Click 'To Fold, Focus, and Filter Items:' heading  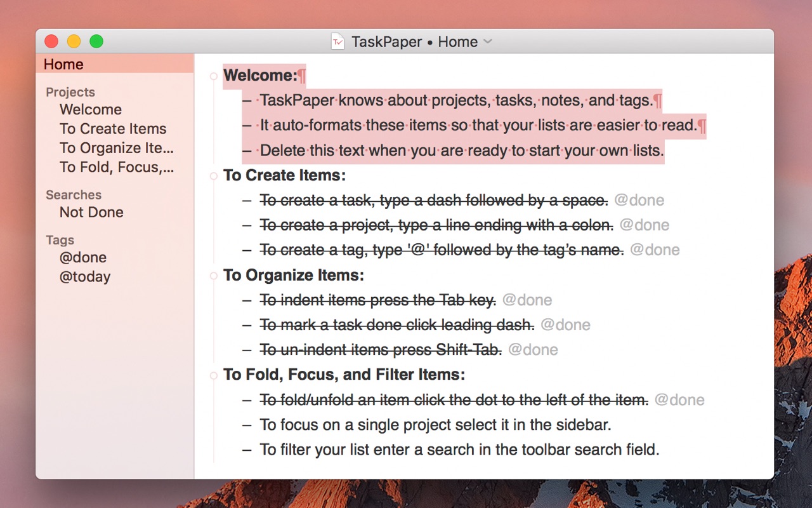coord(344,375)
